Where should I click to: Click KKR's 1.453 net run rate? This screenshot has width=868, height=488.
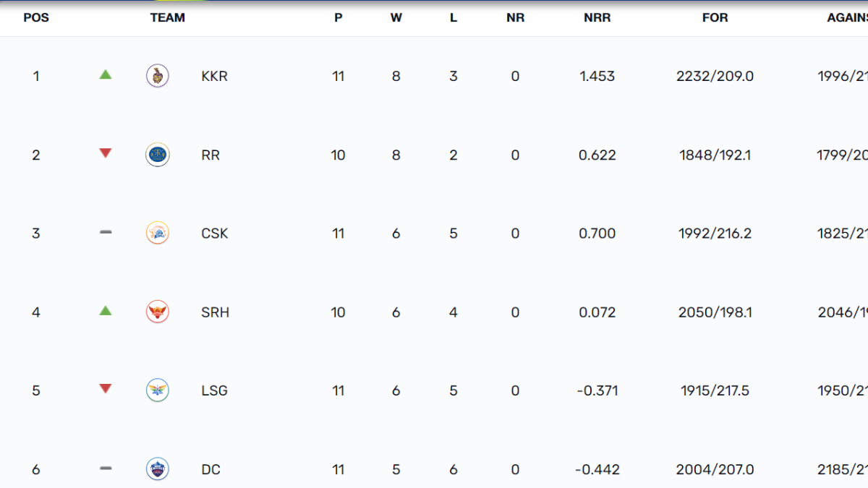coord(597,76)
